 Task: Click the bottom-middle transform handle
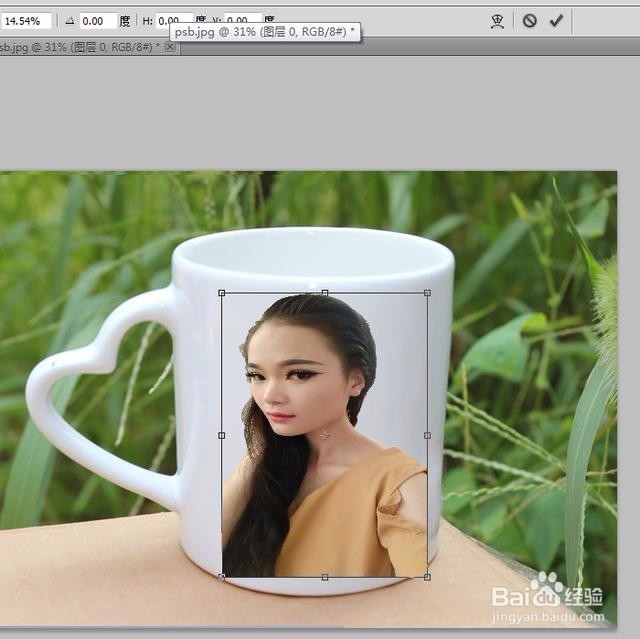(x=325, y=577)
